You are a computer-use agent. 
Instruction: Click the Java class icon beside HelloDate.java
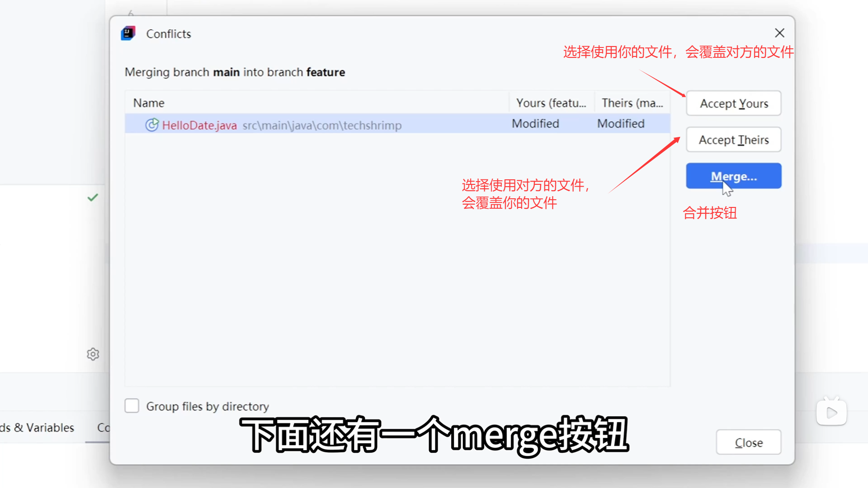(152, 125)
